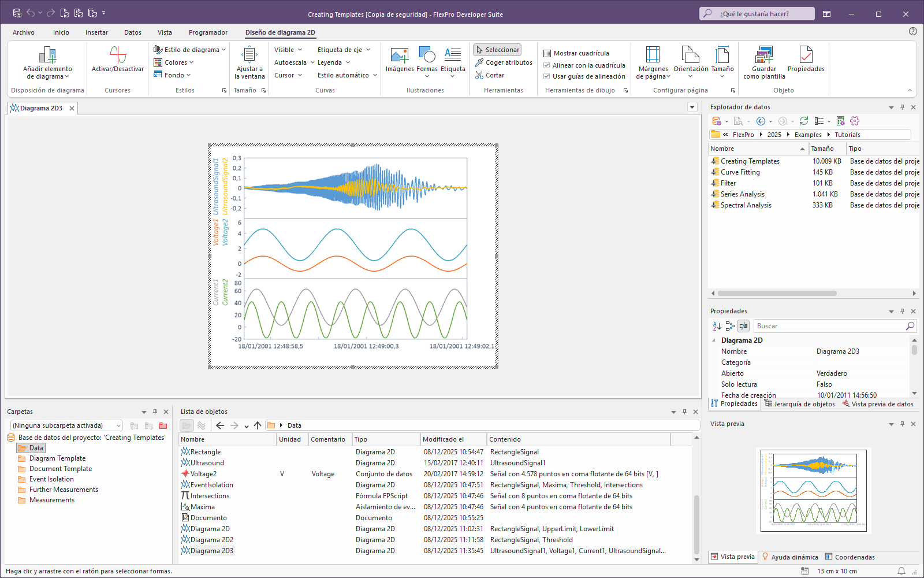Expand the Estilo de diagrama dropdown
Viewport: 924px width, 578px height.
(191, 50)
